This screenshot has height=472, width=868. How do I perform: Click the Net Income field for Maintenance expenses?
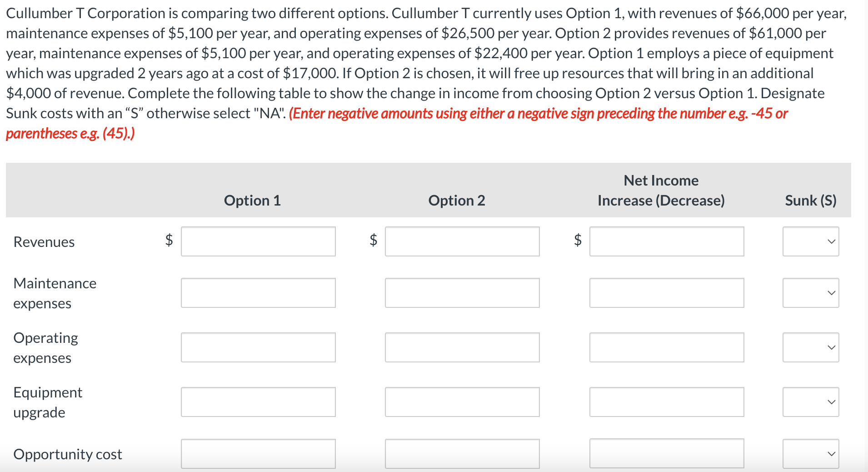point(666,293)
